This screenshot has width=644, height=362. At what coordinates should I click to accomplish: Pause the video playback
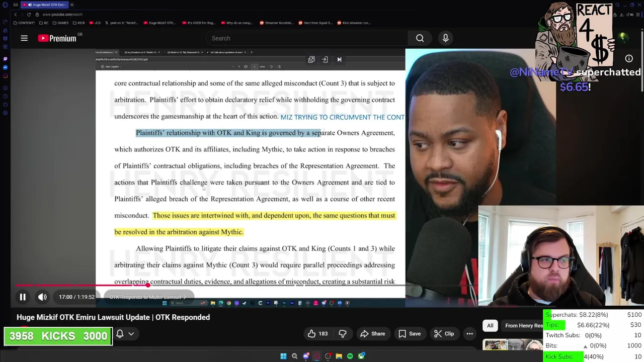(x=23, y=297)
